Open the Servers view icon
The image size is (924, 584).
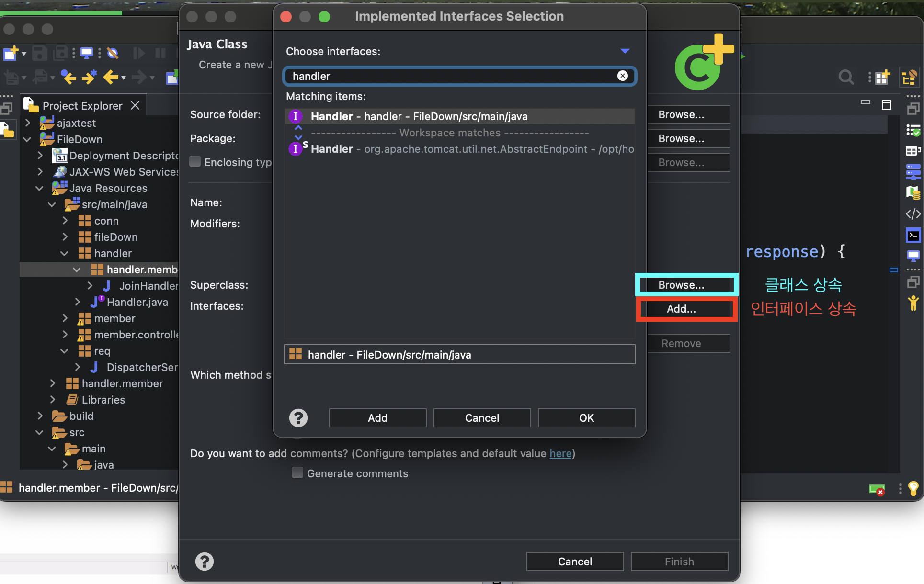pyautogui.click(x=913, y=171)
